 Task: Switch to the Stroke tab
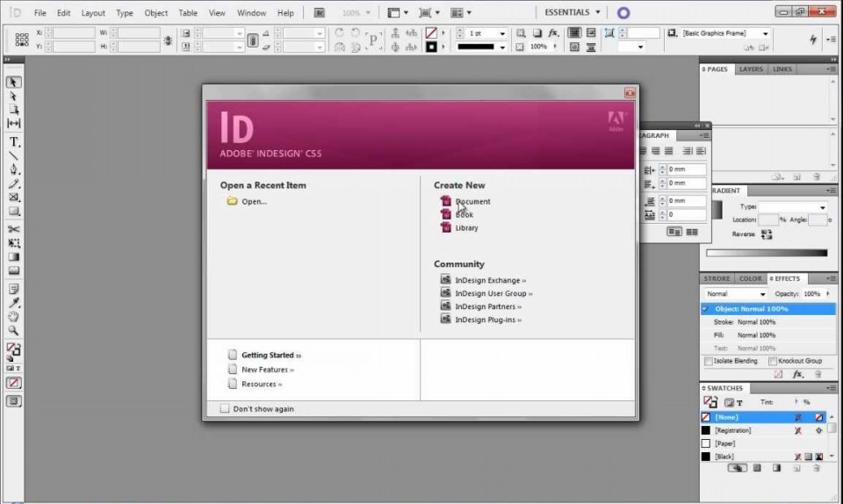coord(717,278)
